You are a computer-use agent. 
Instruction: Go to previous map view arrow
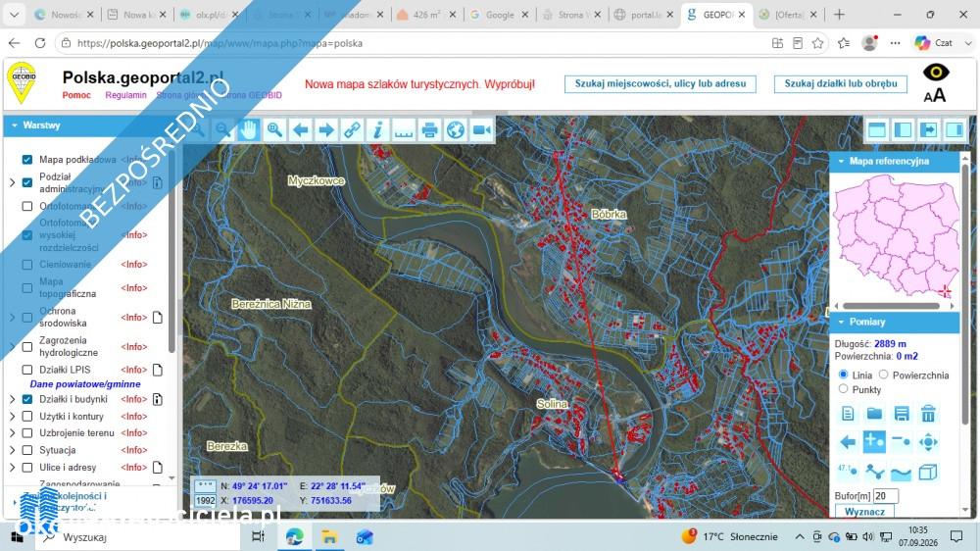(300, 130)
